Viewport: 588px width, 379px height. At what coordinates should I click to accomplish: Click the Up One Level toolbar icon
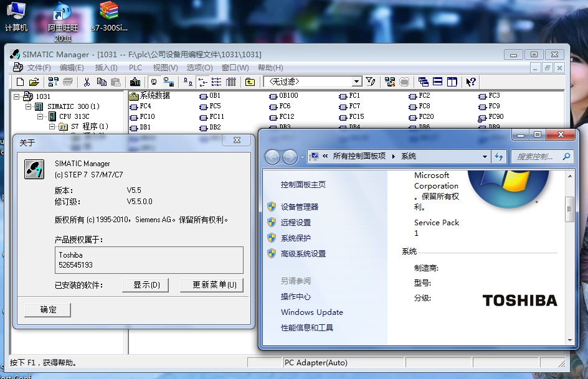click(250, 82)
